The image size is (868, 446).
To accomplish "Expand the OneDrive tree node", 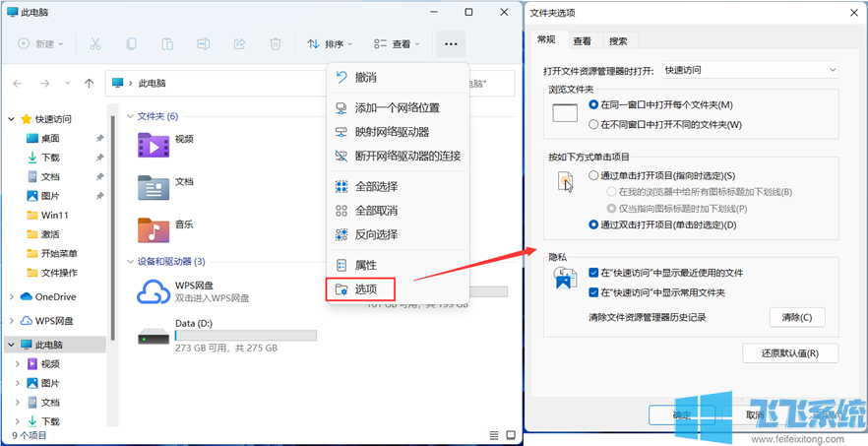I will pos(12,296).
